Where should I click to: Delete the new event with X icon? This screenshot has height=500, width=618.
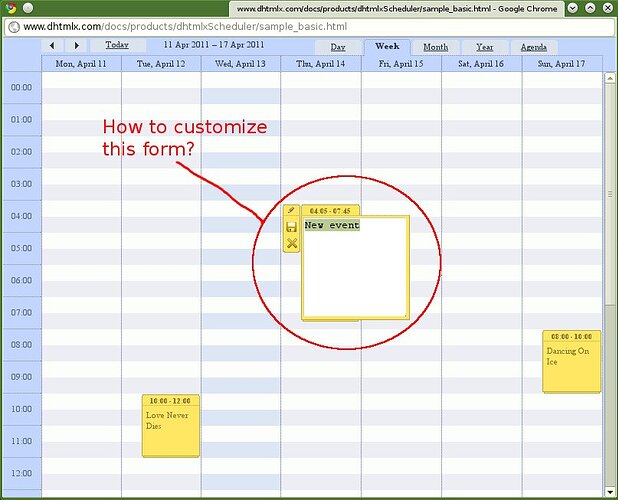[292, 243]
